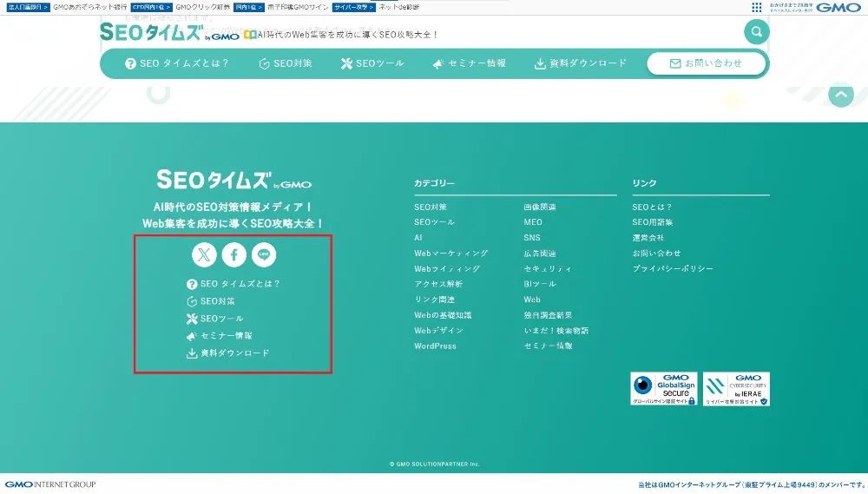Image resolution: width=868 pixels, height=494 pixels.
Task: Click the Facebook icon in footer
Action: point(233,254)
